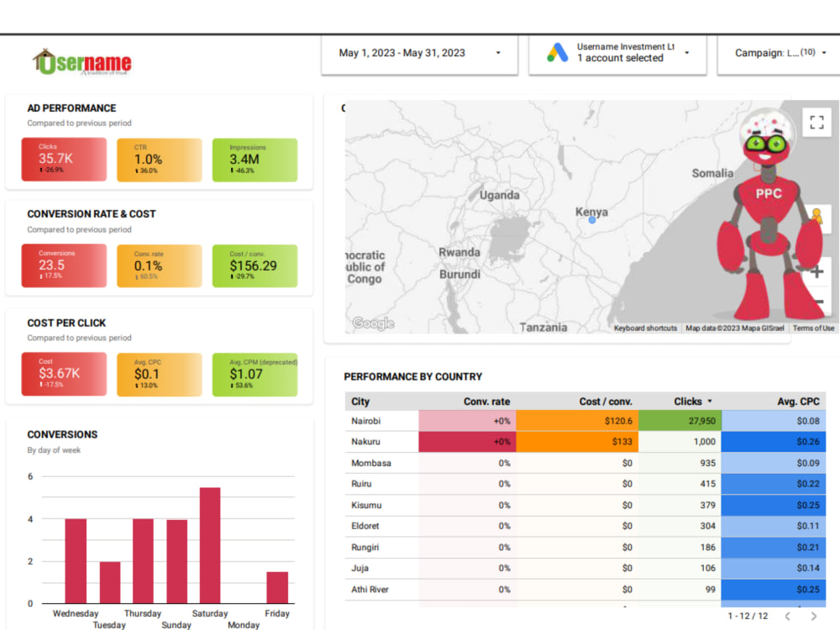Open Keyboard shortcuts on map
The width and height of the screenshot is (840, 630).
pyautogui.click(x=645, y=328)
